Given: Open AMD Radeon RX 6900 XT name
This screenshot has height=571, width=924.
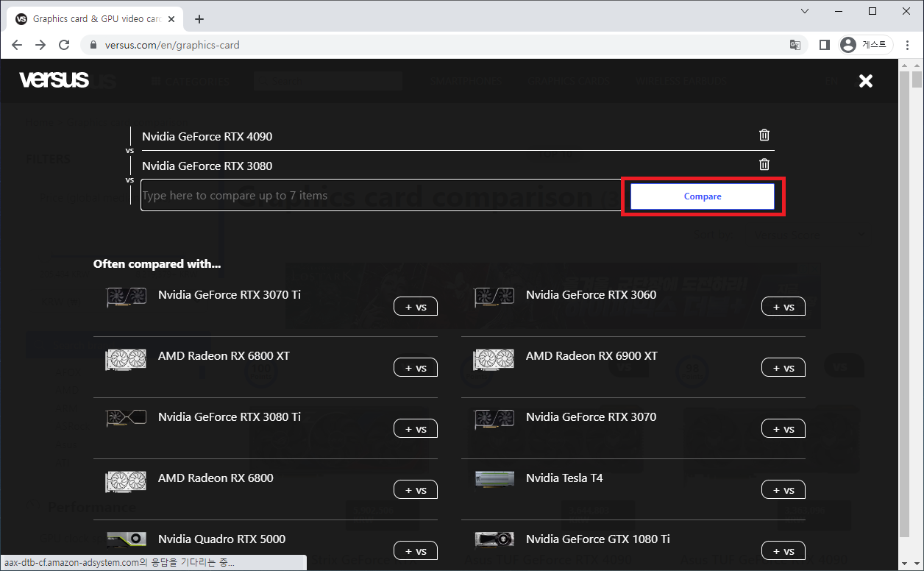Looking at the screenshot, I should tap(592, 356).
